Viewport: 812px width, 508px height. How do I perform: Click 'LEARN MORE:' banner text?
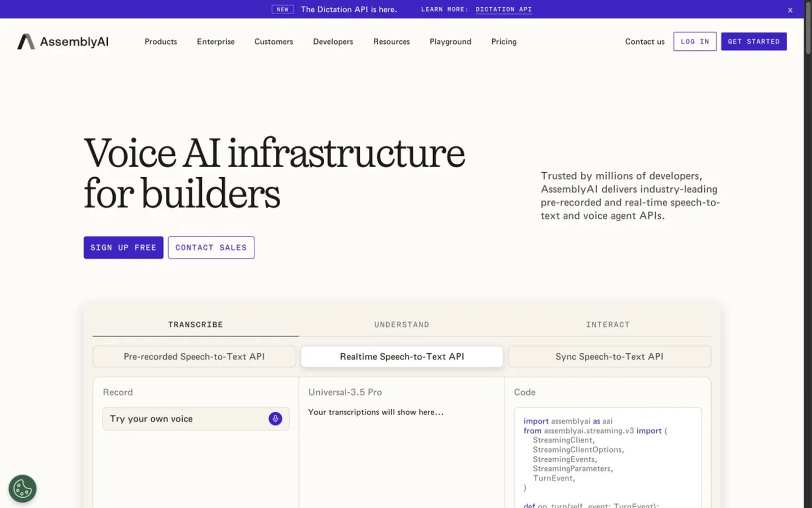444,10
